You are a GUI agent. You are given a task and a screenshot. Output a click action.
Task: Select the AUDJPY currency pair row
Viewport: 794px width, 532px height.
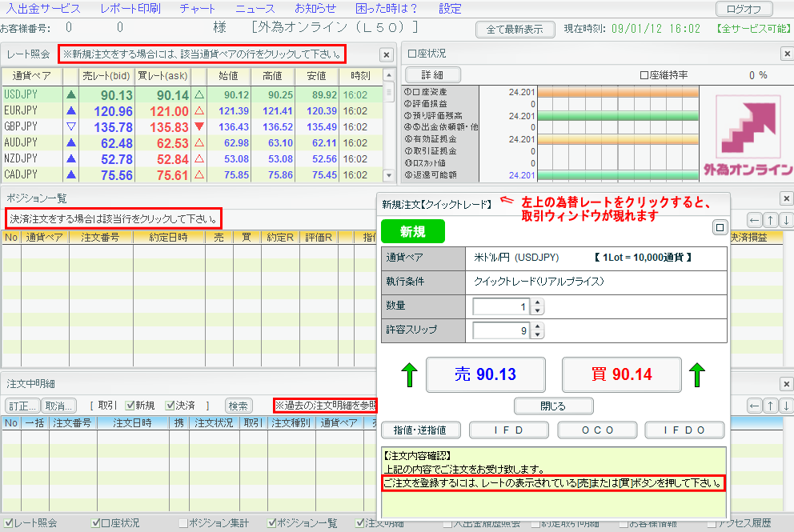[192, 142]
